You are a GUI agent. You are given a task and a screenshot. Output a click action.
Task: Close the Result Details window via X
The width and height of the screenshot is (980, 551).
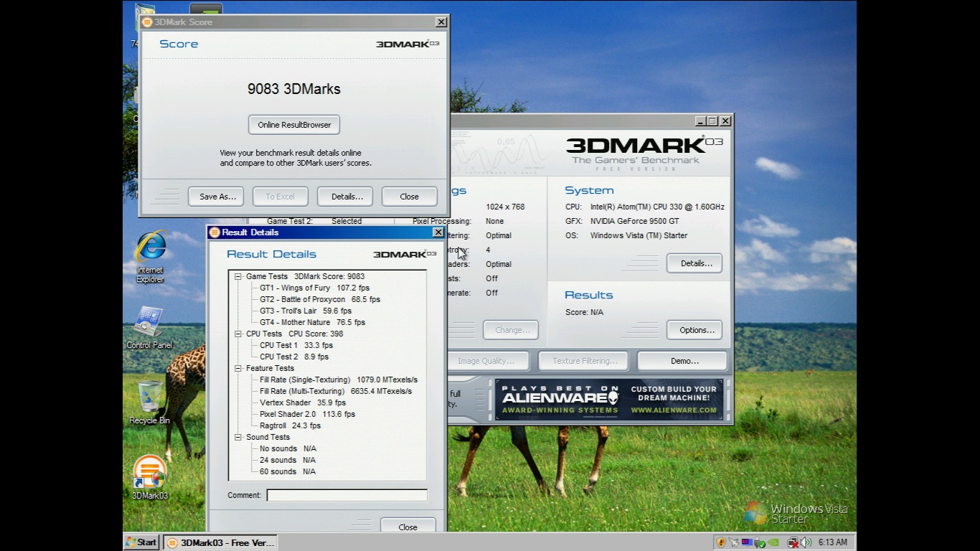pyautogui.click(x=438, y=232)
